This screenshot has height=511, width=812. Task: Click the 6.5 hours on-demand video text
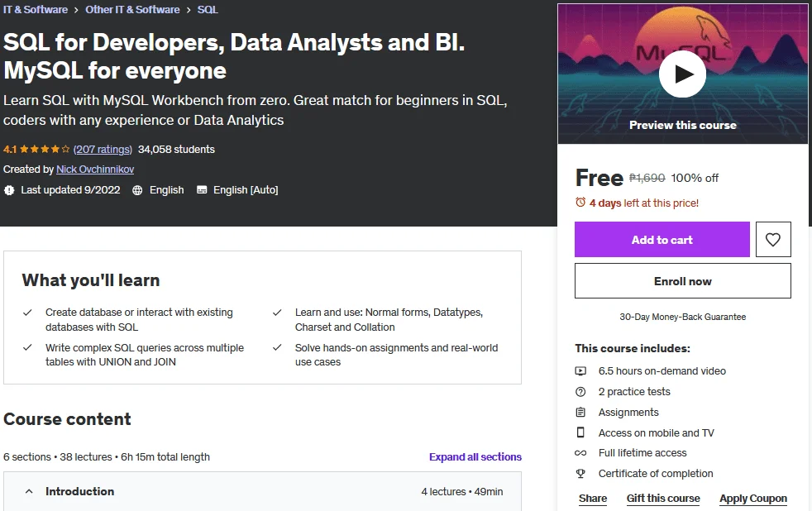(662, 370)
